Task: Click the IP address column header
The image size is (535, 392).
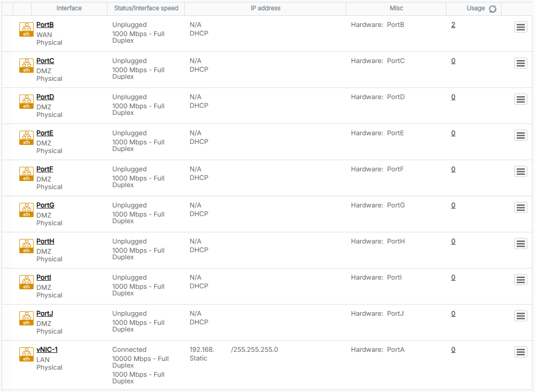Action: 265,9
